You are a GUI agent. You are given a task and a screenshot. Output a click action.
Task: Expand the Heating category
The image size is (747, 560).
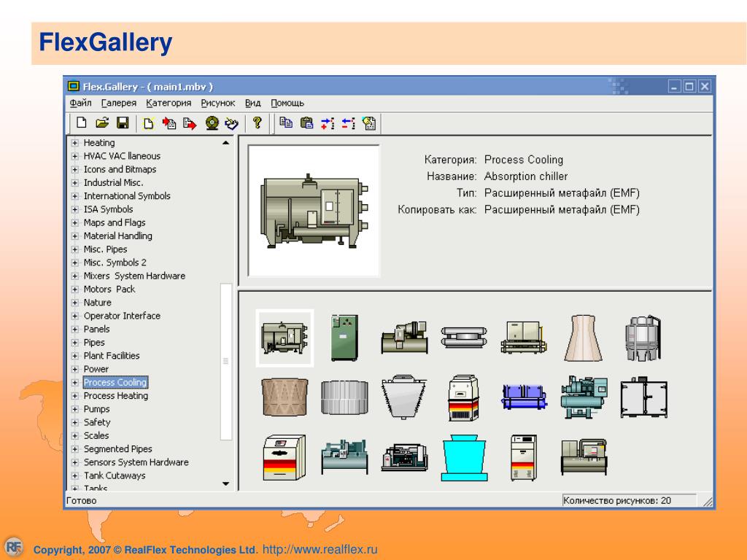[x=75, y=142]
